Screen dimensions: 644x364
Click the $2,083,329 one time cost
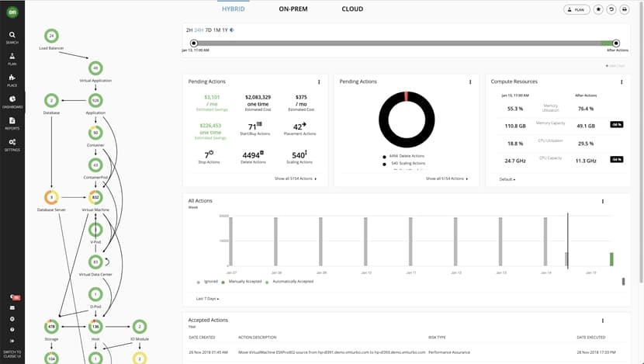click(x=258, y=100)
